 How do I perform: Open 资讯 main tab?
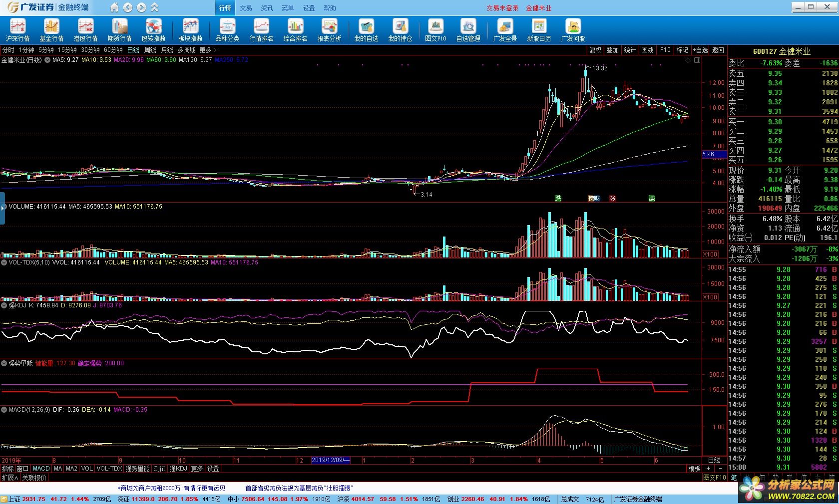coord(267,8)
